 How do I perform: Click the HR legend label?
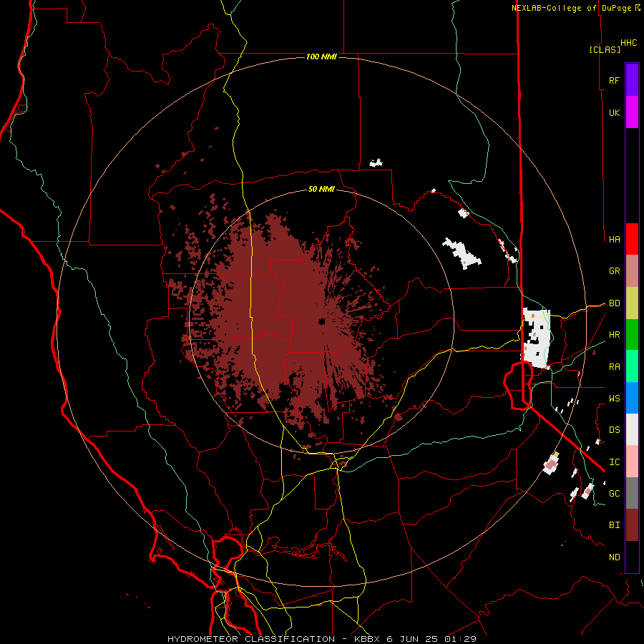615,335
